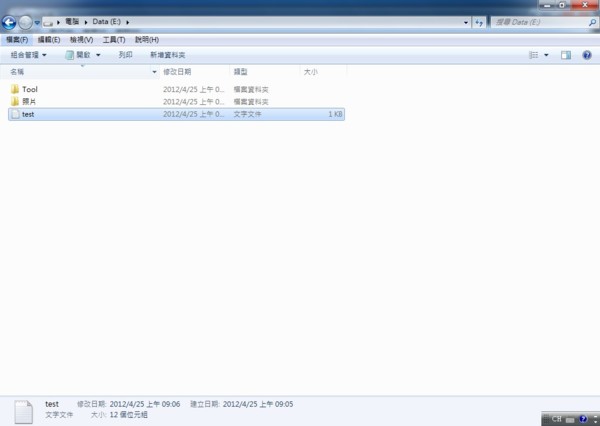Toggle the preview pane icon
Image resolution: width=600 pixels, height=426 pixels.
tap(566, 55)
